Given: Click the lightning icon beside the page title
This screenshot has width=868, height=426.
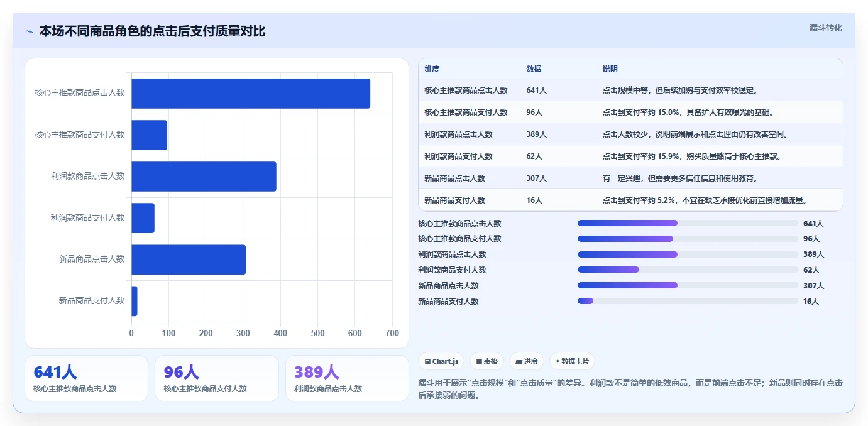Looking at the screenshot, I should click(x=30, y=31).
